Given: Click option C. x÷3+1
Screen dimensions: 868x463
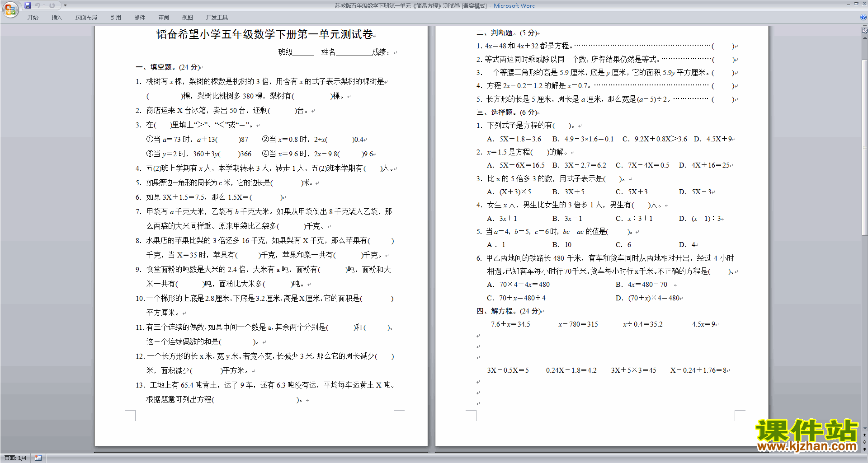Looking at the screenshot, I should click(634, 219).
